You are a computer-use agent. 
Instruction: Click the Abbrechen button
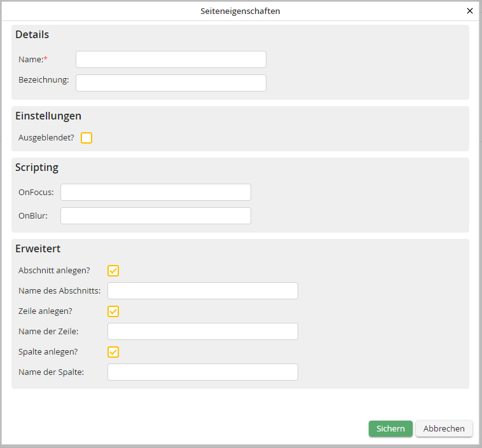(444, 429)
